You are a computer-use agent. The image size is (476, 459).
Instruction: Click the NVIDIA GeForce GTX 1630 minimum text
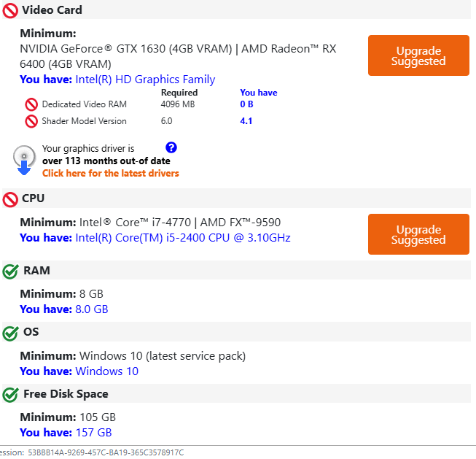pyautogui.click(x=178, y=56)
